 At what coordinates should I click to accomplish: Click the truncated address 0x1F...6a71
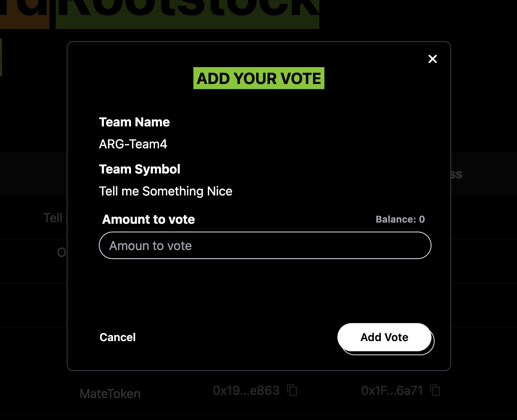[391, 391]
